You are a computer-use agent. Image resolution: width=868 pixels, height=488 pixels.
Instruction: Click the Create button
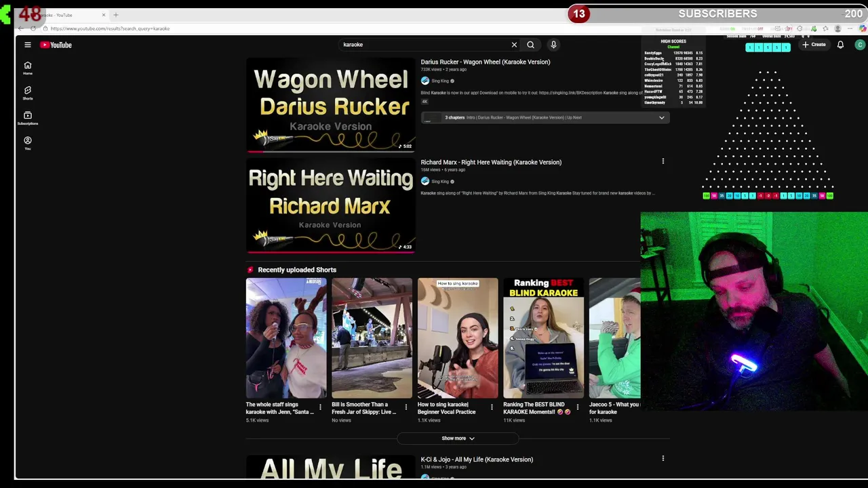tap(814, 45)
